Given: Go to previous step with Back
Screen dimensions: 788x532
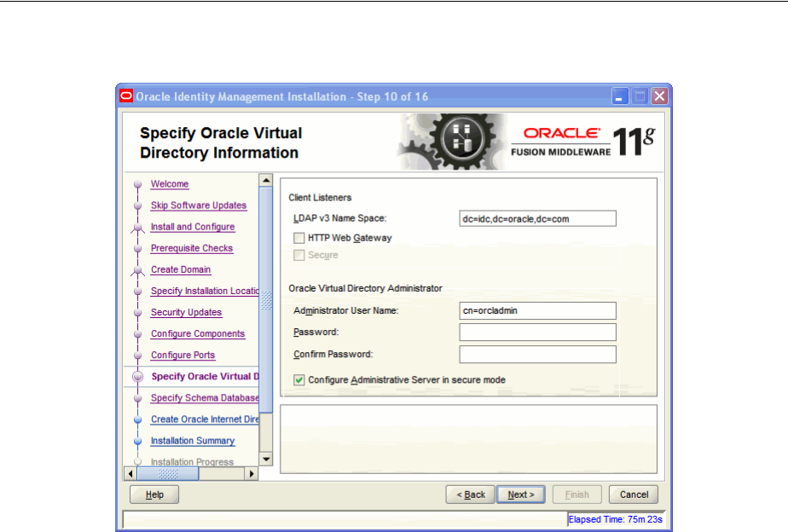Looking at the screenshot, I should pyautogui.click(x=471, y=494).
